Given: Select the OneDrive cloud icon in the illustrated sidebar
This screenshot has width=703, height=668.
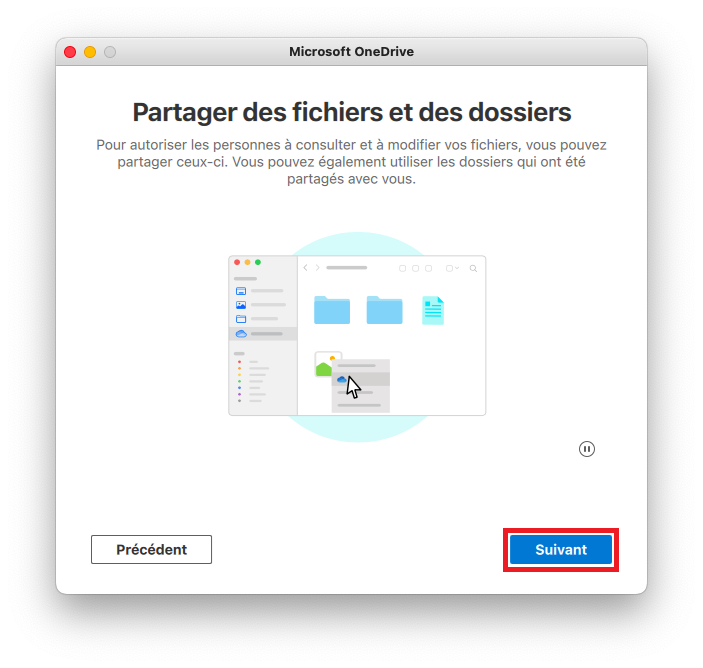Looking at the screenshot, I should tap(241, 334).
